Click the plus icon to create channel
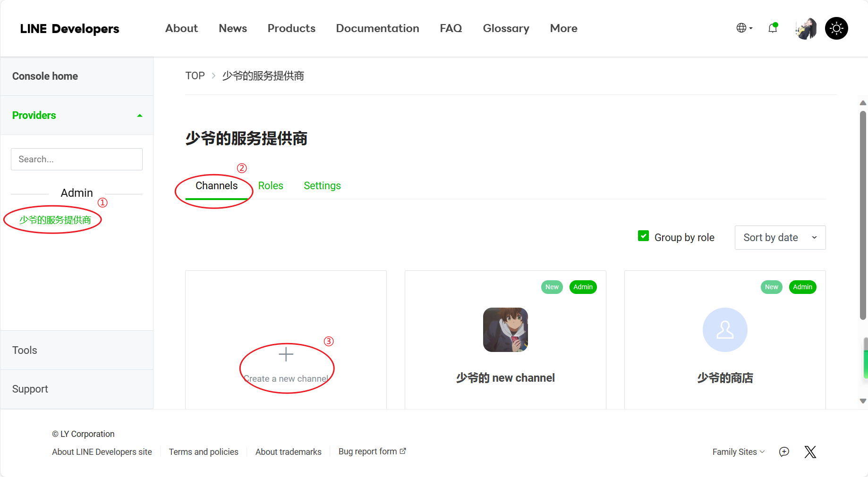The width and height of the screenshot is (868, 477). [286, 354]
